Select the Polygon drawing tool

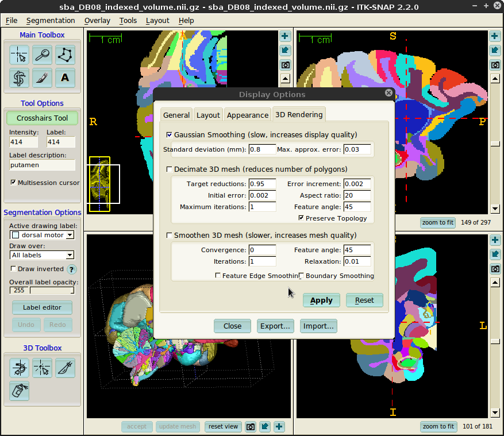64,55
